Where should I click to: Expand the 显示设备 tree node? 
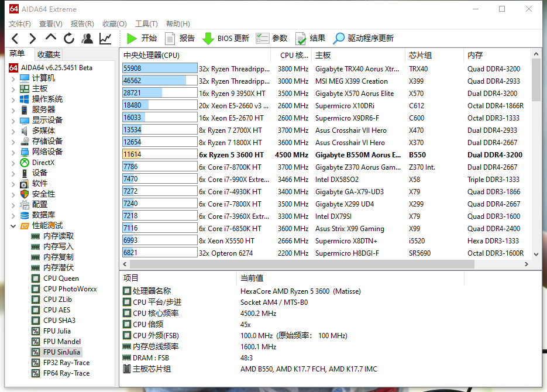point(13,121)
